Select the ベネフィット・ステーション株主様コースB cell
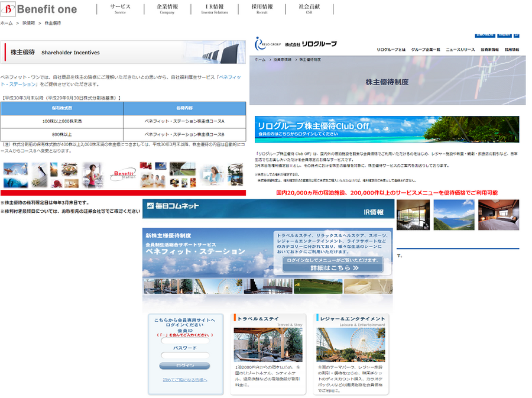The height and width of the screenshot is (398, 532). (184, 134)
